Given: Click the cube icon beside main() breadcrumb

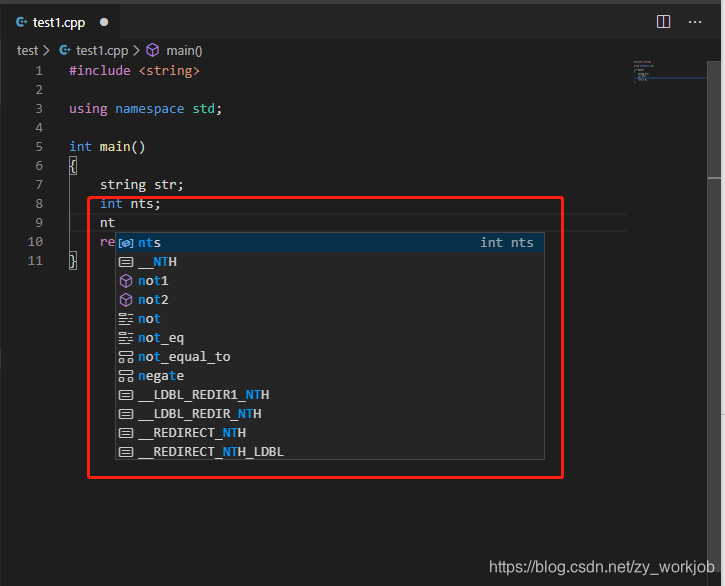Looking at the screenshot, I should point(153,50).
